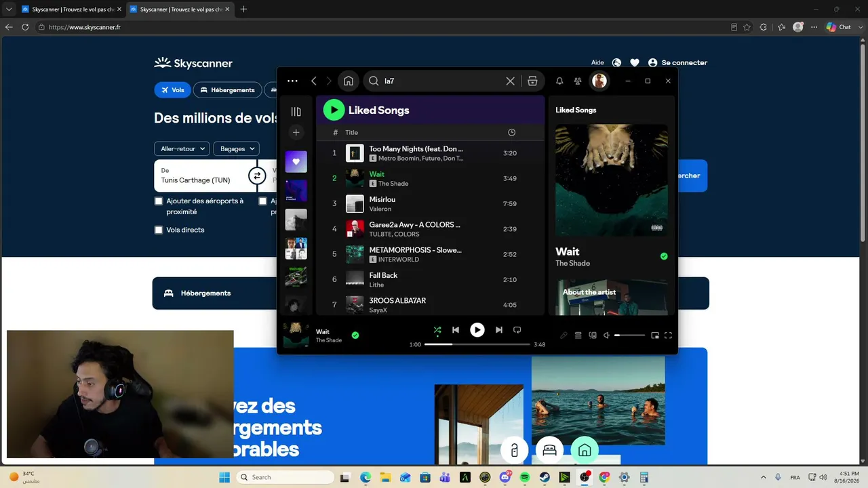
Task: Swap origin and destination on Skyscanner
Action: pyautogui.click(x=257, y=176)
